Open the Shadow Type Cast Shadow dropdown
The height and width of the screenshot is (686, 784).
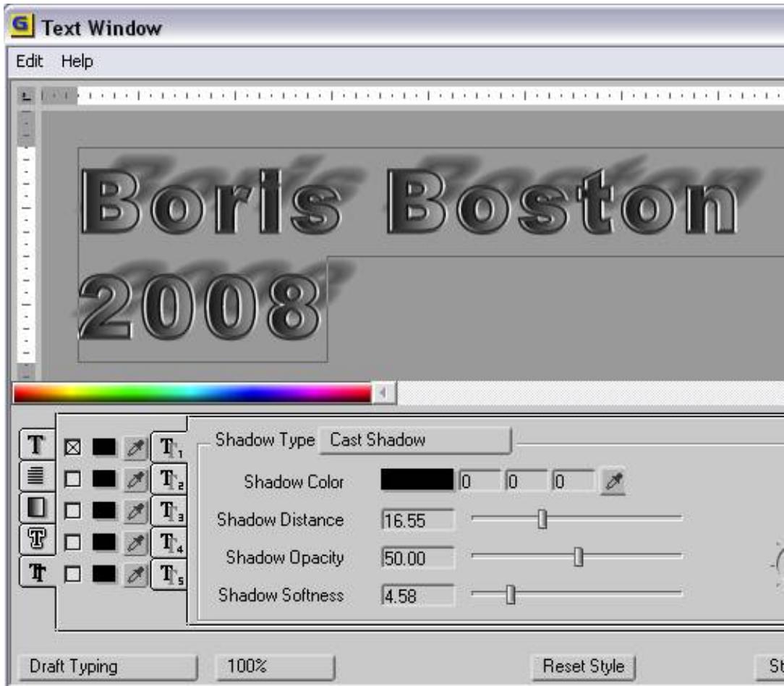click(x=415, y=440)
